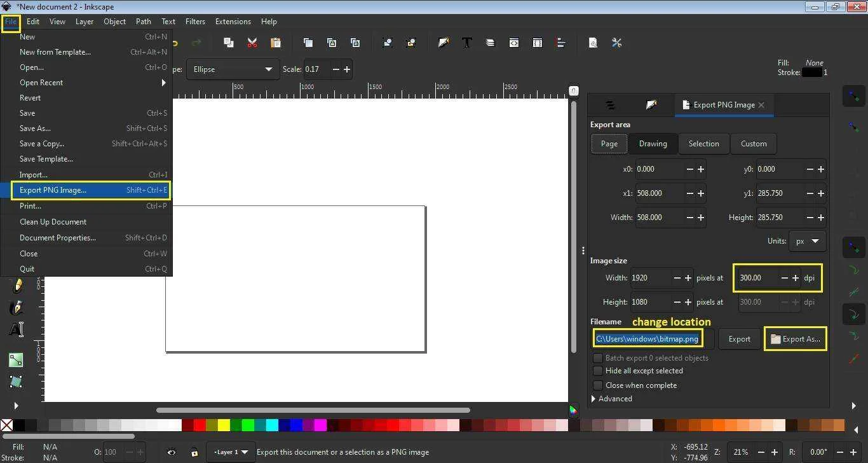The height and width of the screenshot is (463, 868).
Task: Pick the cyan color swatch in palette
Action: click(x=272, y=425)
